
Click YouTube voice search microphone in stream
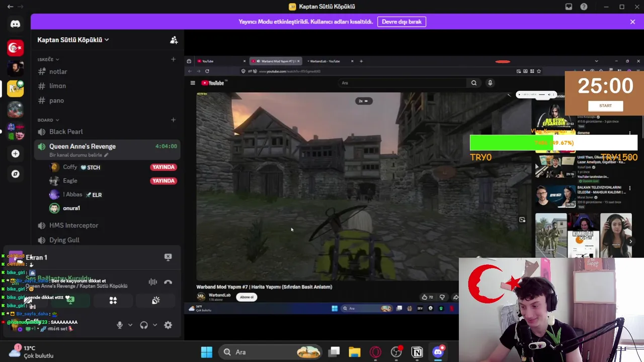click(490, 83)
